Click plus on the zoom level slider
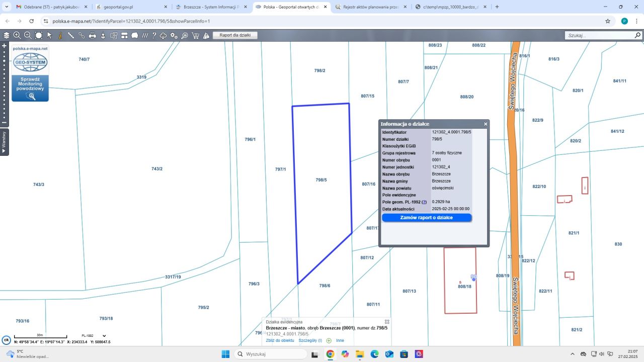This screenshot has width=644, height=362. (x=4, y=46)
